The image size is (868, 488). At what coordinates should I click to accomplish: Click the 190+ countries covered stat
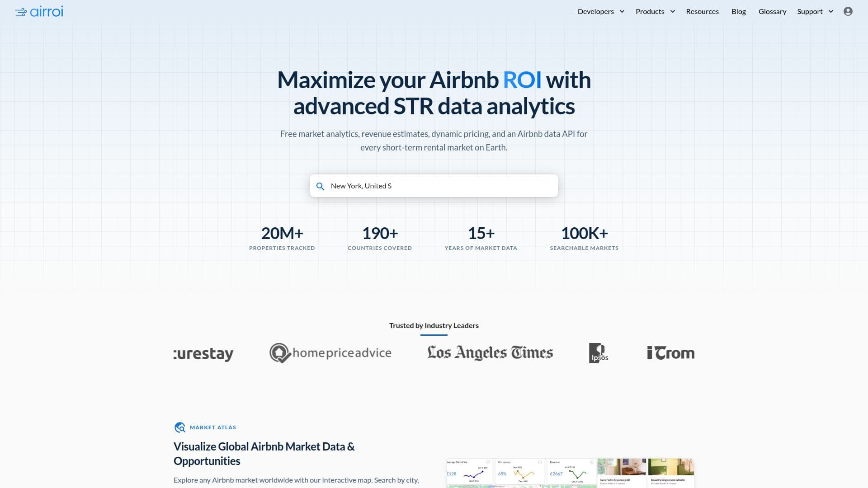380,238
